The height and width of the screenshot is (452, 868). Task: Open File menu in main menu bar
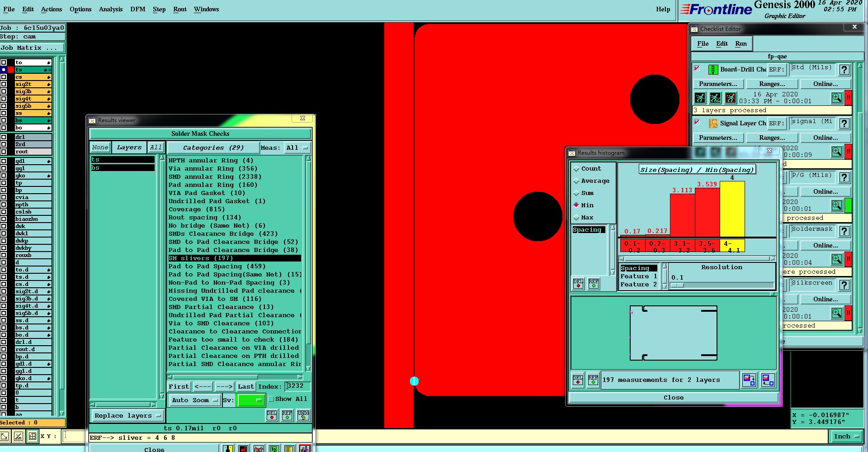coord(9,9)
